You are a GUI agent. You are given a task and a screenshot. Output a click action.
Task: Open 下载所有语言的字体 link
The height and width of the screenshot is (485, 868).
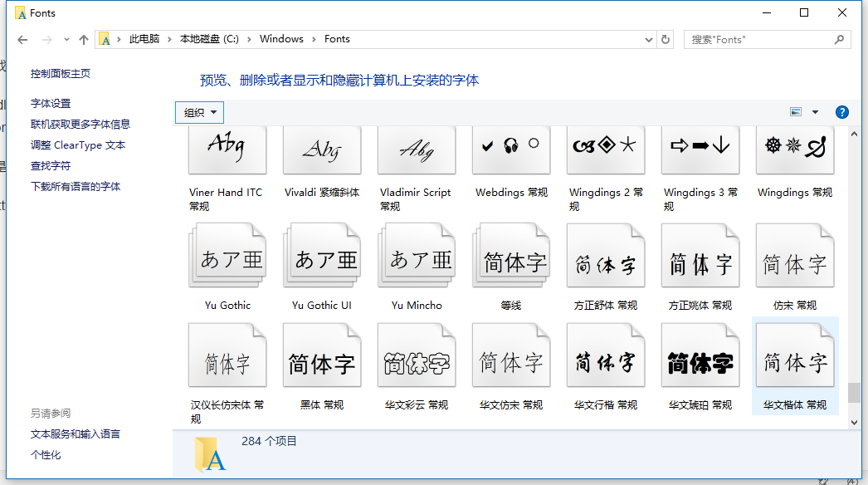(x=76, y=187)
